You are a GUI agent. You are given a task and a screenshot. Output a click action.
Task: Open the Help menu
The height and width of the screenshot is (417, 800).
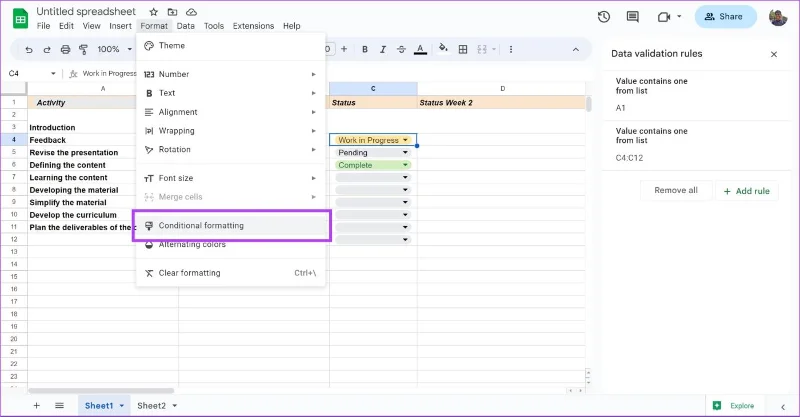(292, 26)
